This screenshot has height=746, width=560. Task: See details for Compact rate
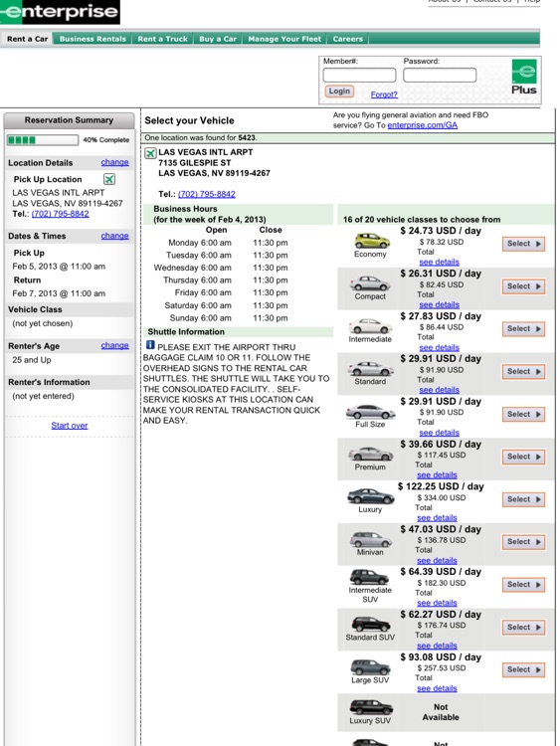pyautogui.click(x=440, y=305)
